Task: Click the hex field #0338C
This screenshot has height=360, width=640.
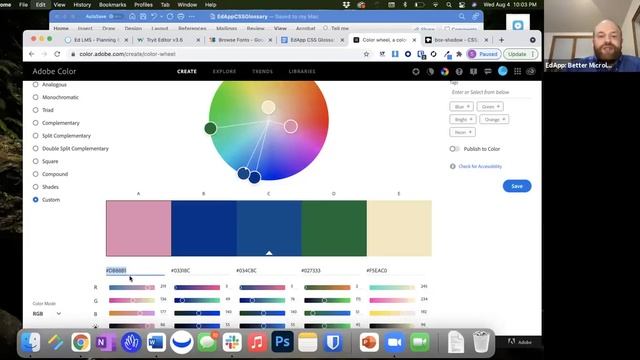Action: pyautogui.click(x=200, y=271)
